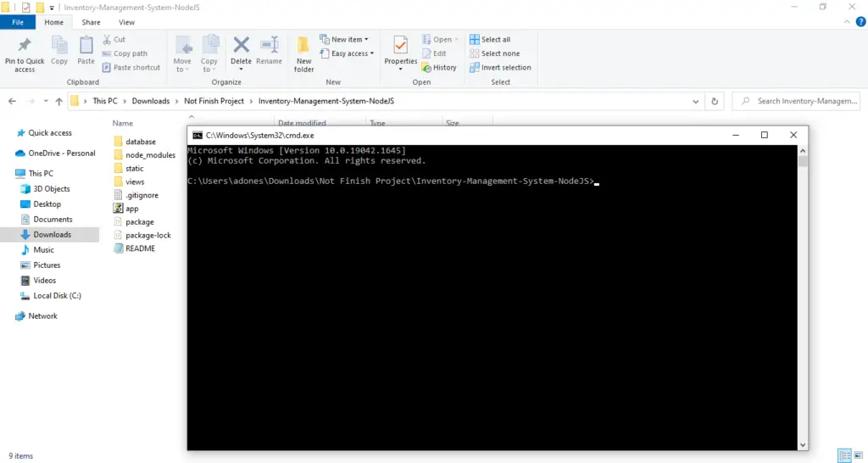868x463 pixels.
Task: Select Quick access in navigation pane
Action: tap(44, 133)
